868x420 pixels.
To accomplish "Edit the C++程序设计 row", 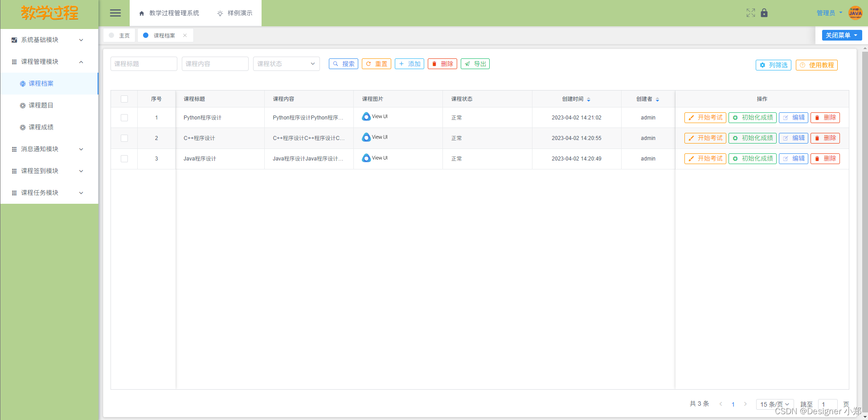I will 794,138.
